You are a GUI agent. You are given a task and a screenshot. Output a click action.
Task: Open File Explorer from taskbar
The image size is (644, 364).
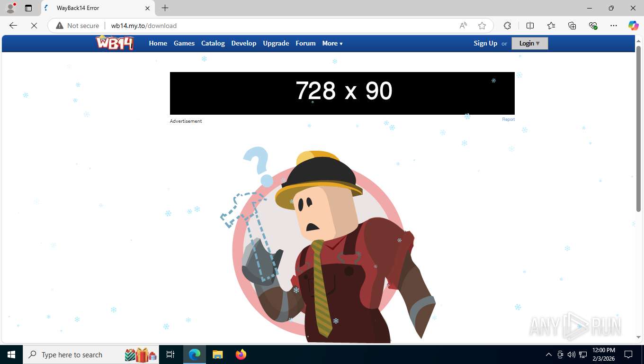(218, 355)
